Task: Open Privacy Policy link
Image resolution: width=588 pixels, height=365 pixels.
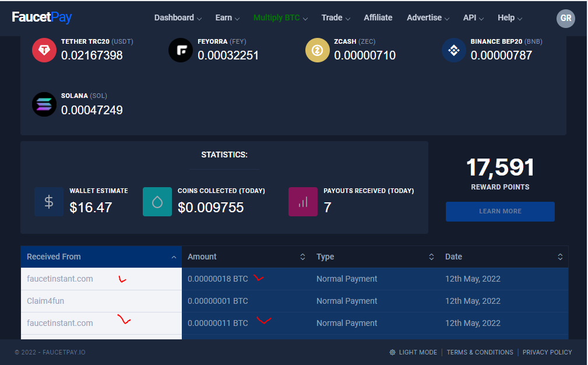Action: (547, 352)
